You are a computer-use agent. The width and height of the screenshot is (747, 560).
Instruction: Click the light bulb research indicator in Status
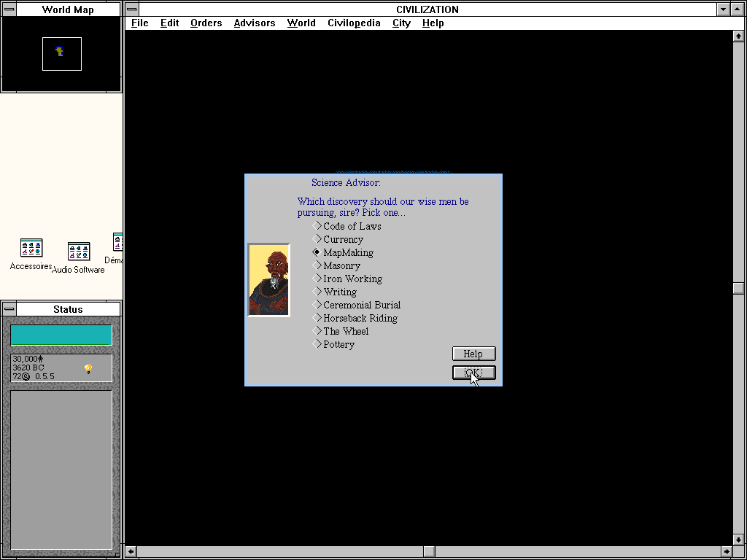click(x=88, y=368)
